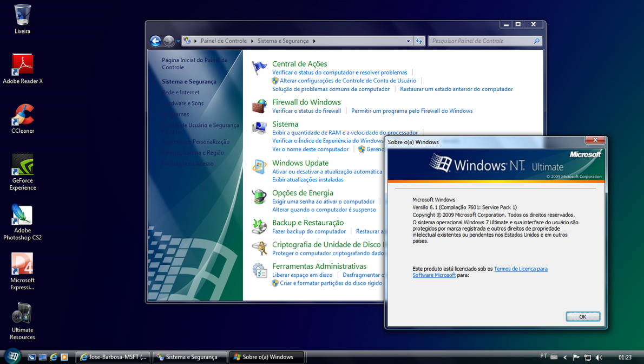
Task: Click the Windows Update icon
Action: point(259,166)
